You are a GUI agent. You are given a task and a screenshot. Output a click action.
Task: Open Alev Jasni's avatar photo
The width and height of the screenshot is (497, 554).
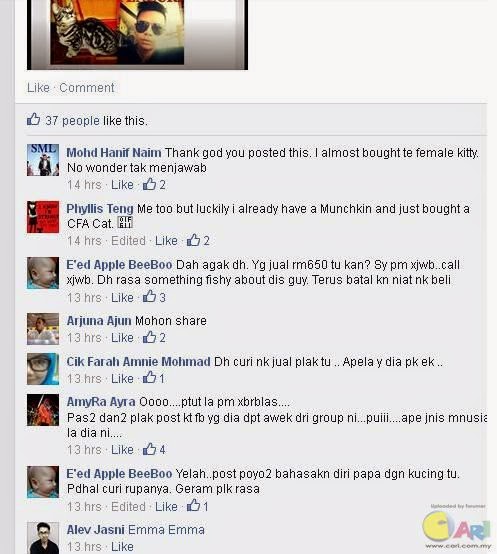click(x=43, y=538)
